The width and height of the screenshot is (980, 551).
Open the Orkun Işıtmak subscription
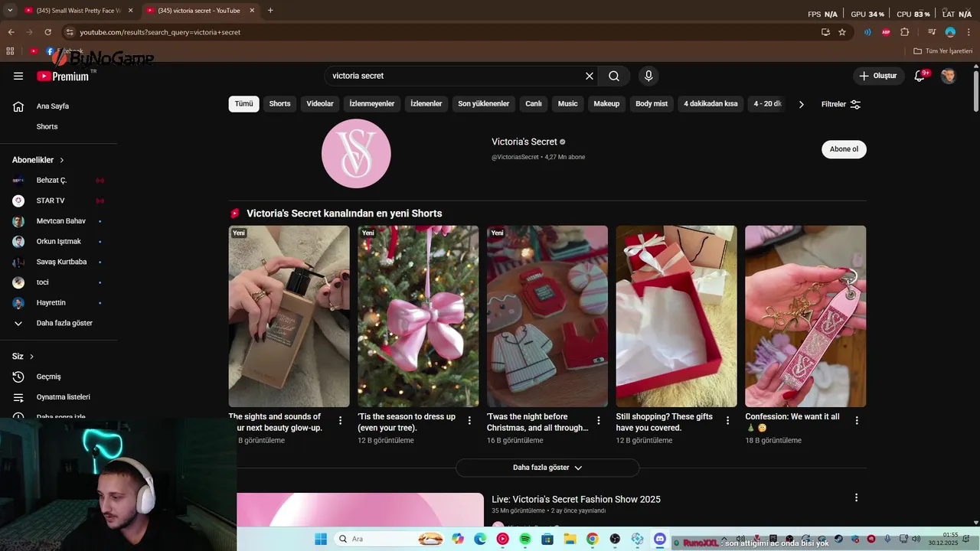pos(59,242)
